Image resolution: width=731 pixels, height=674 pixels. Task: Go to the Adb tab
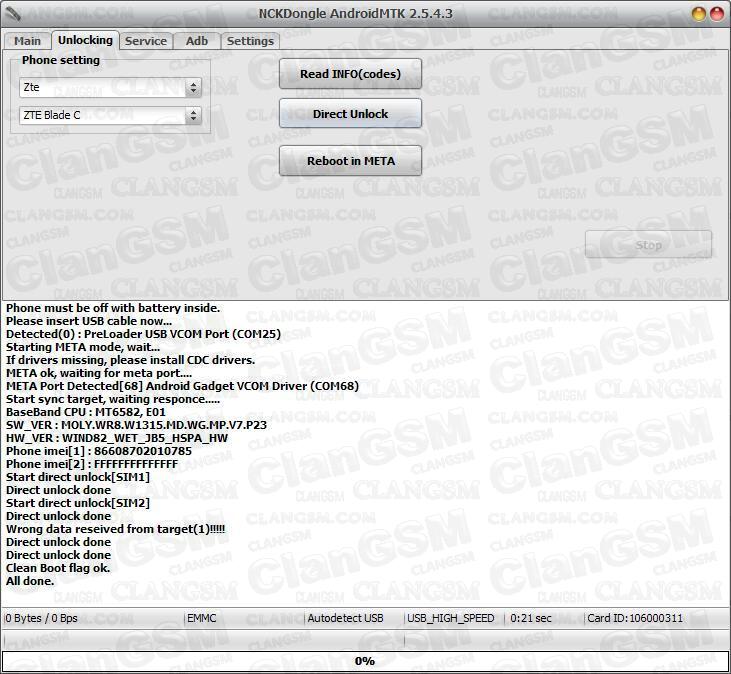(x=197, y=41)
